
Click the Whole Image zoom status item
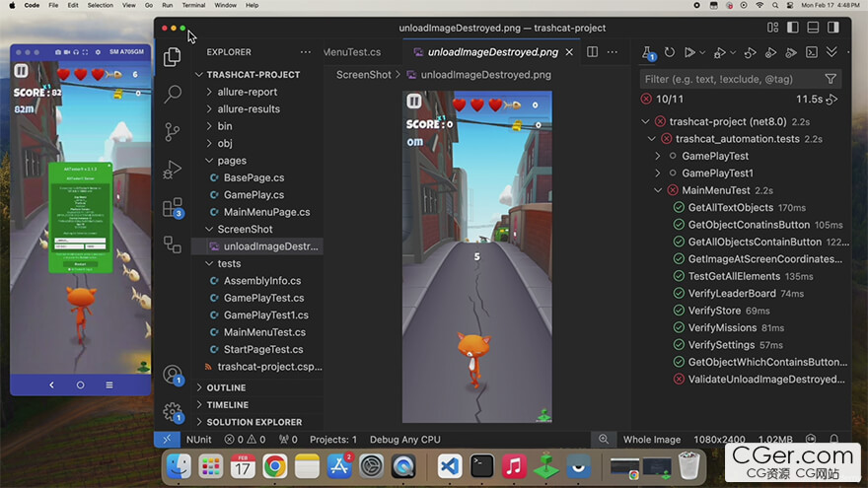click(x=652, y=440)
